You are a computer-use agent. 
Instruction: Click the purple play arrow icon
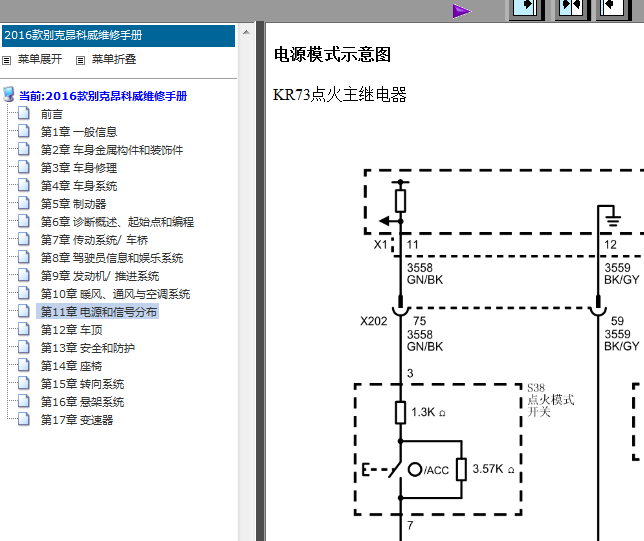[x=462, y=11]
